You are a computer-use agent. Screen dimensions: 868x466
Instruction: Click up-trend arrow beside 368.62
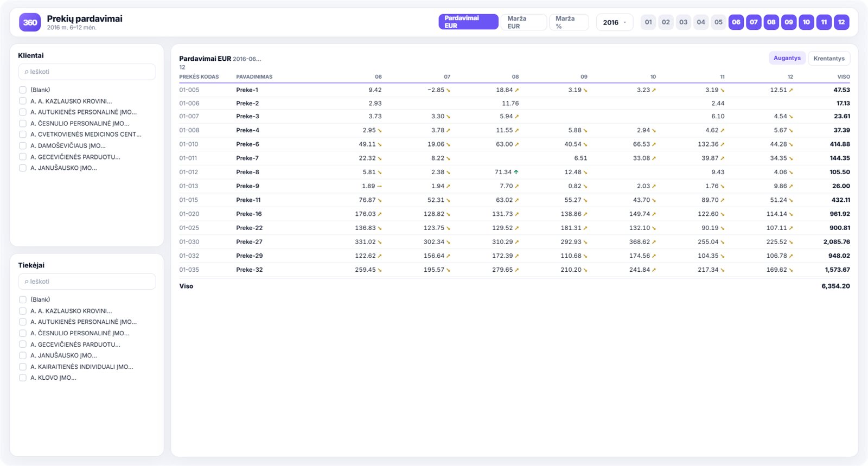tap(654, 242)
